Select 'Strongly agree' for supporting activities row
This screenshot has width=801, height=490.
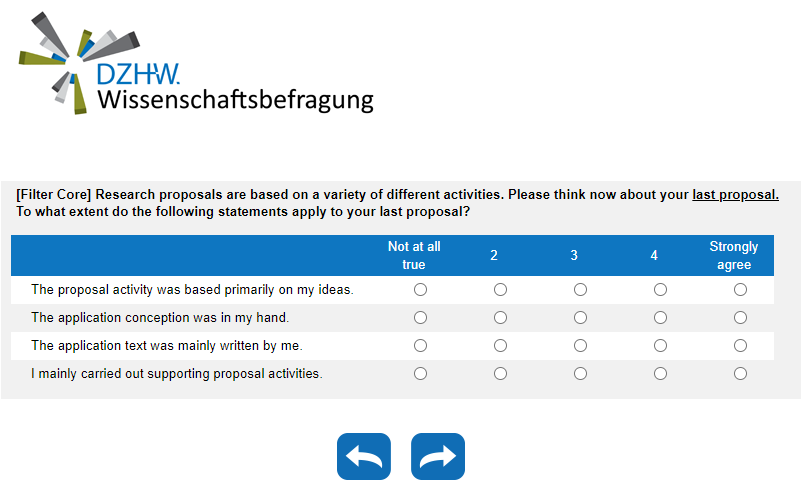tap(740, 374)
